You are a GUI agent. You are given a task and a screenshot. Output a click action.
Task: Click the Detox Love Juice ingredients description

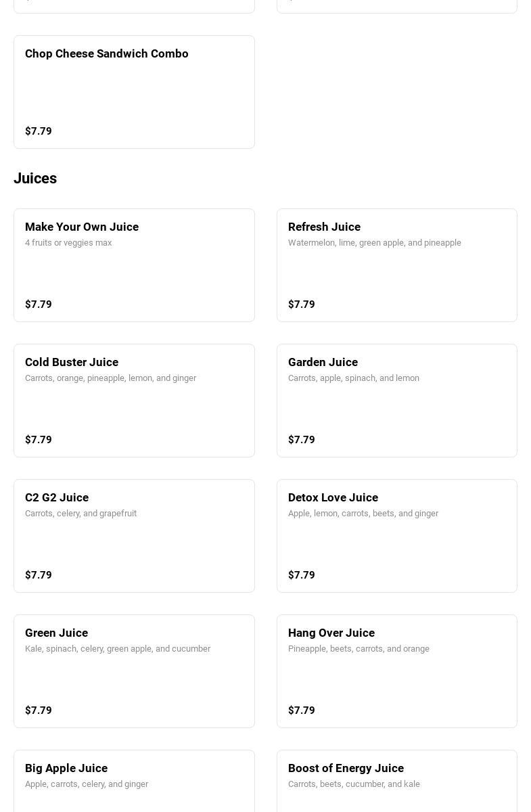click(363, 514)
